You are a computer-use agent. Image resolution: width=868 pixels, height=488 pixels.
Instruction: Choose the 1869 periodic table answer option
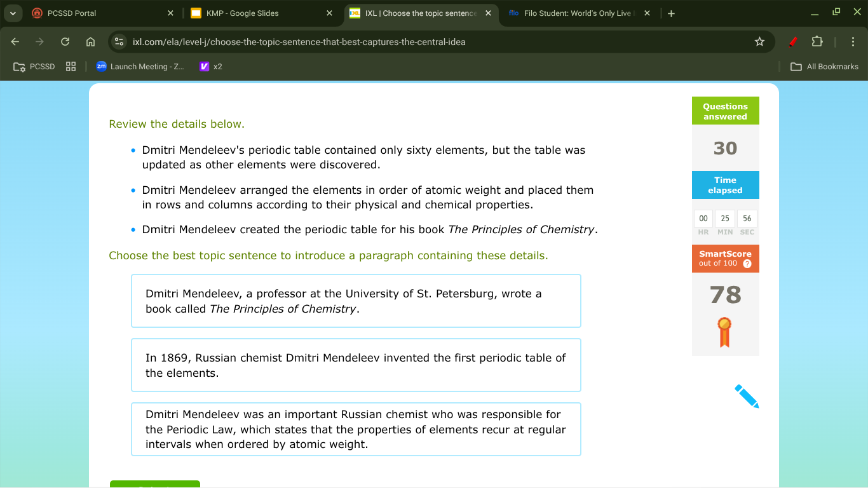click(356, 365)
